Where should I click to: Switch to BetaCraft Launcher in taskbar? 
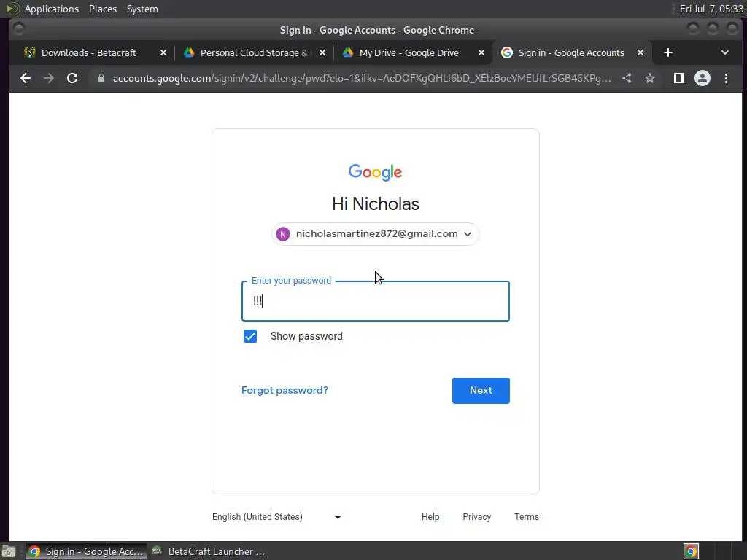pyautogui.click(x=208, y=551)
